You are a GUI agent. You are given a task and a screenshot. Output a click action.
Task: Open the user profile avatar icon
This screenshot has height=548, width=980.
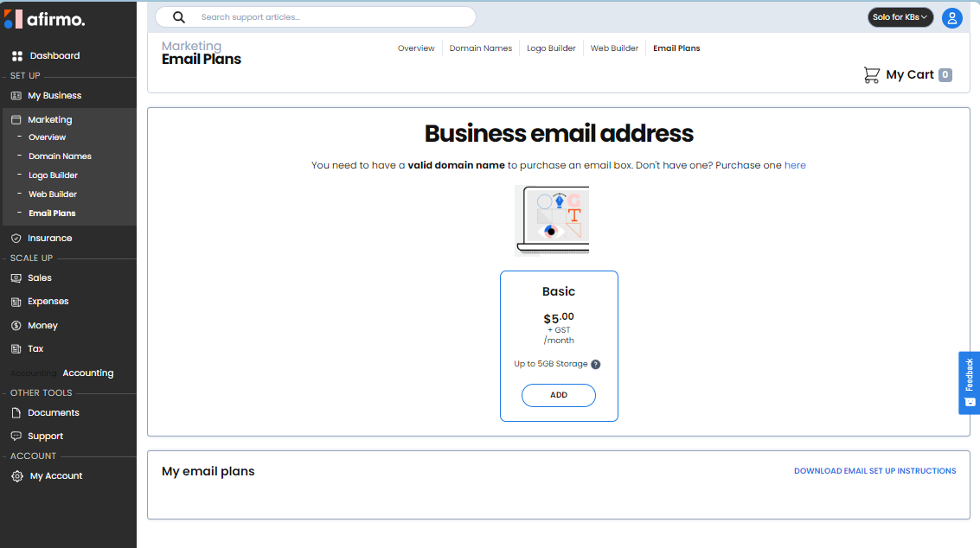pyautogui.click(x=951, y=18)
